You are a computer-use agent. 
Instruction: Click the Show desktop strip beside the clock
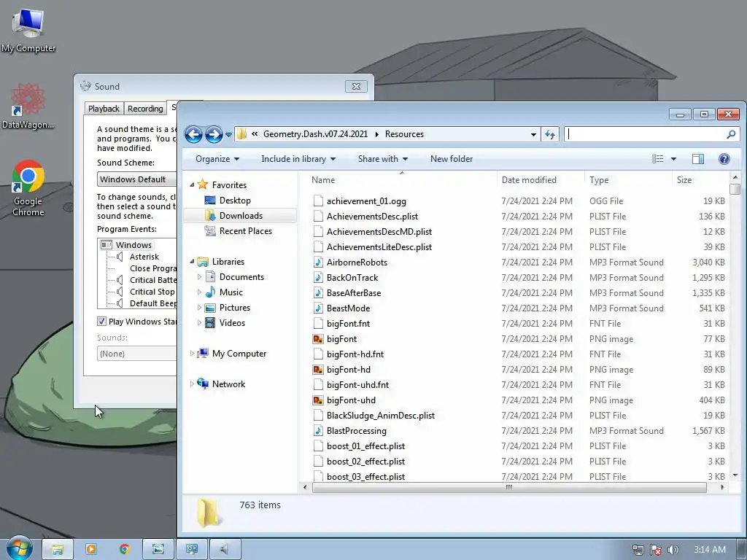[741, 549]
